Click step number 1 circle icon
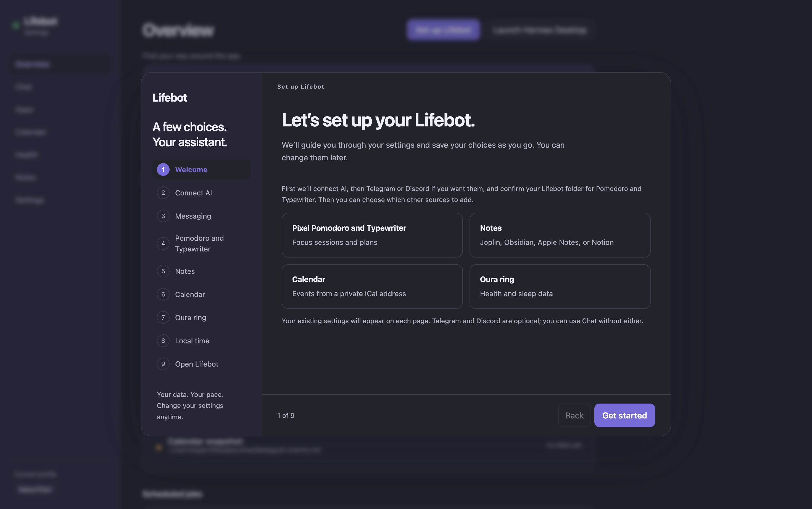The height and width of the screenshot is (509, 812). [x=163, y=169]
